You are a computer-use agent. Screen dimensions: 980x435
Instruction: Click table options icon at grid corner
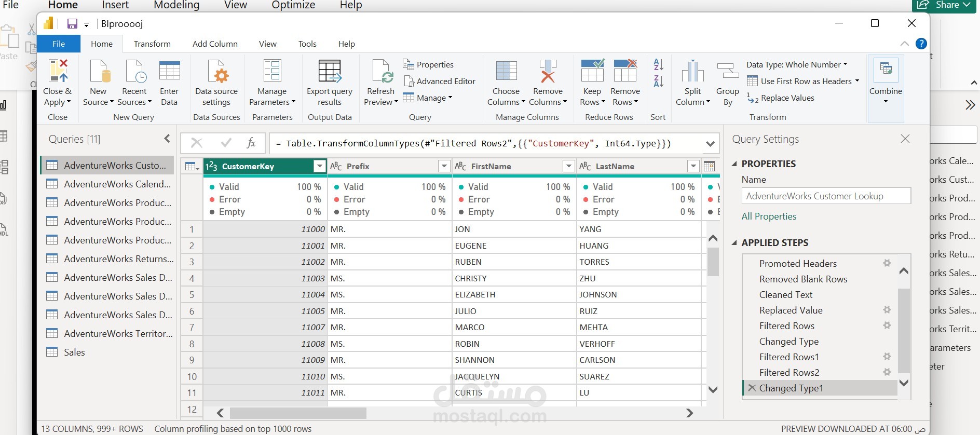point(192,166)
